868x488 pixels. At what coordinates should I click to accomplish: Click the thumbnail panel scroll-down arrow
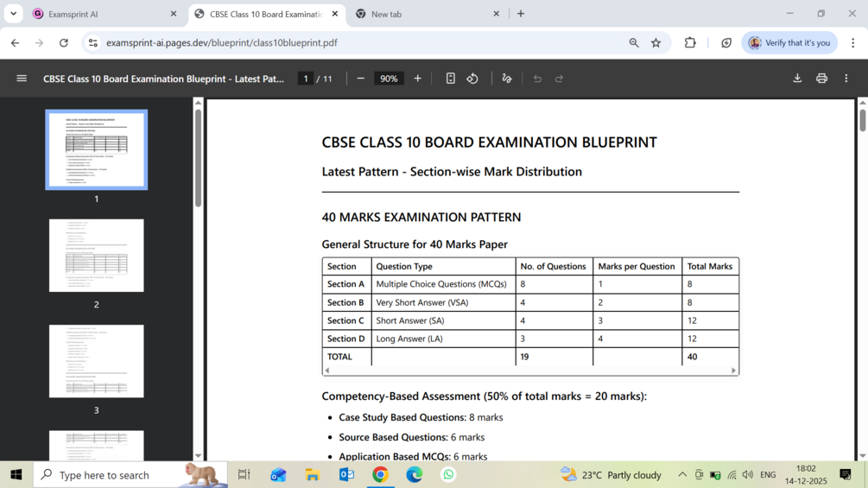pyautogui.click(x=198, y=456)
